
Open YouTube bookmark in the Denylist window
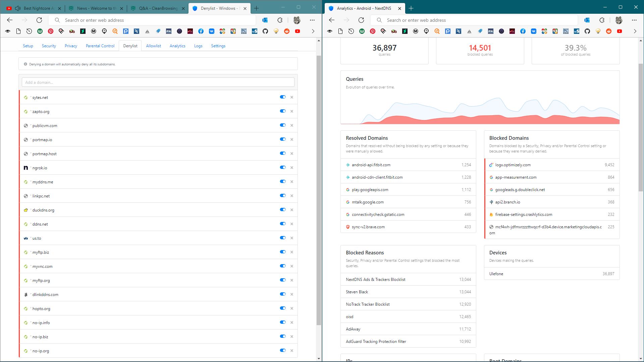click(x=298, y=31)
